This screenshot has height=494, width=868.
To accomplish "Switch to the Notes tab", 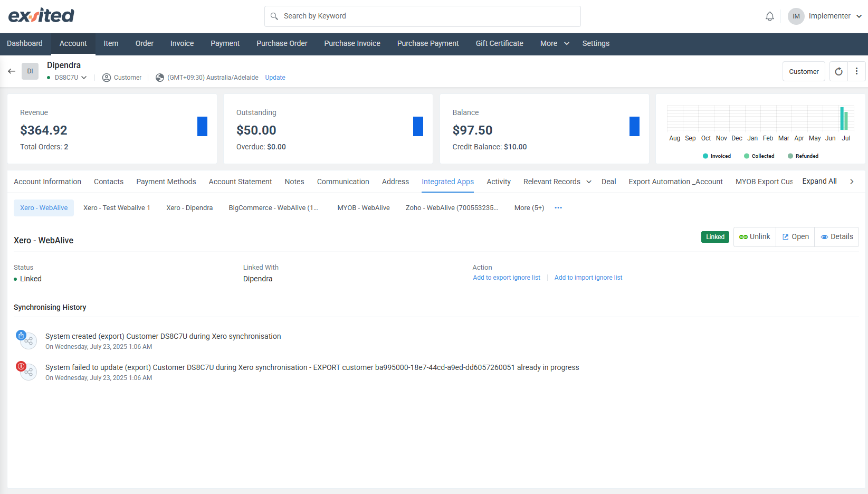I will tap(294, 182).
